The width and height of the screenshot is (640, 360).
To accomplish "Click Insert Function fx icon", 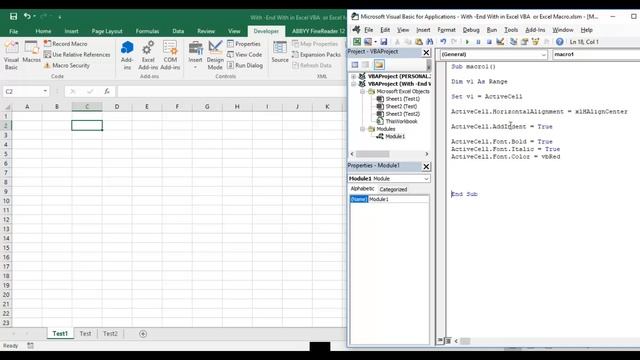I will (107, 91).
